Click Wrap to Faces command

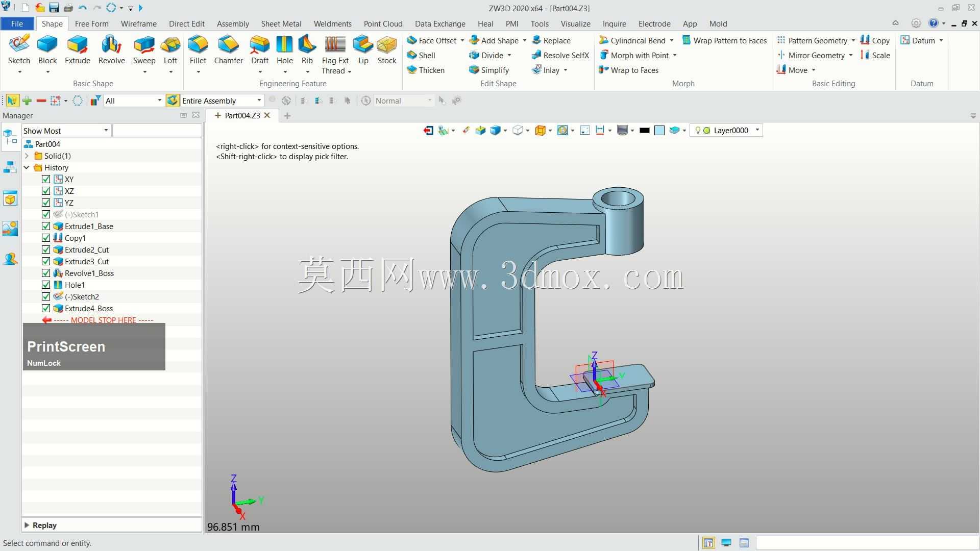(629, 70)
